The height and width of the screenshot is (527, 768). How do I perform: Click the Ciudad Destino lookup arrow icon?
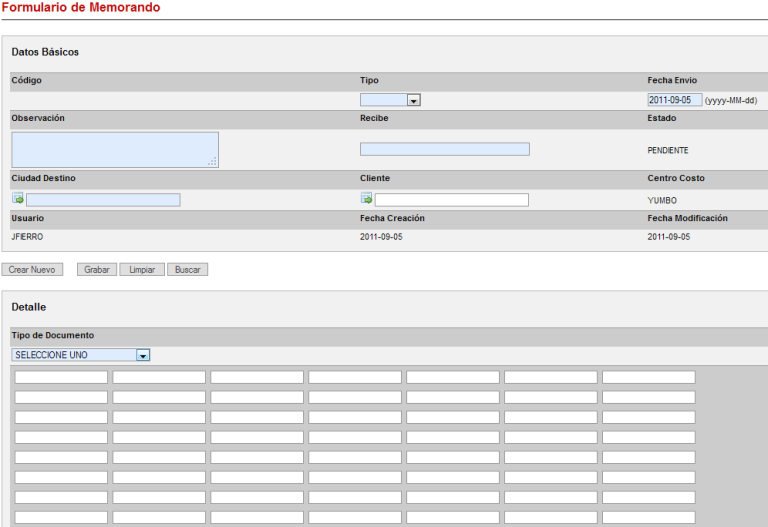click(x=18, y=199)
